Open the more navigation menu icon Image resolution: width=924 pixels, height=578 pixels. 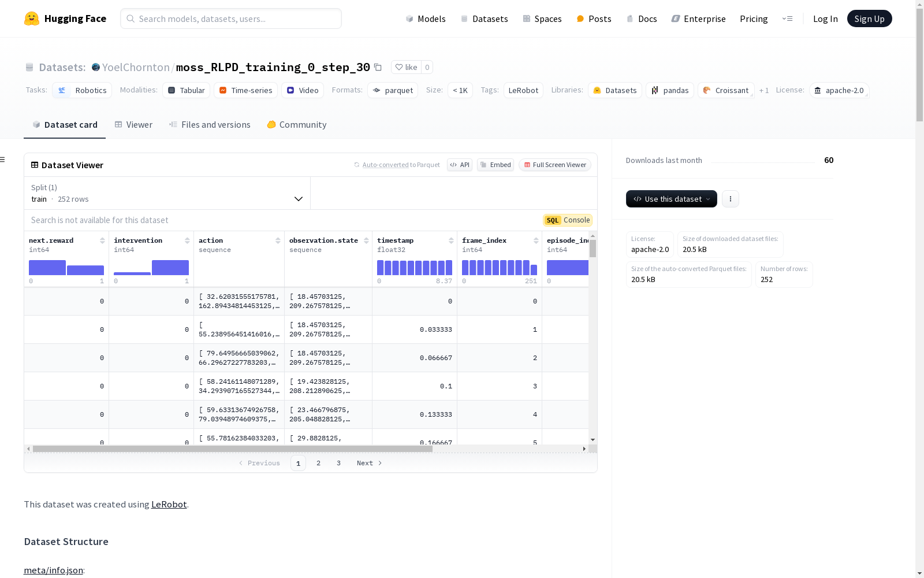787,18
